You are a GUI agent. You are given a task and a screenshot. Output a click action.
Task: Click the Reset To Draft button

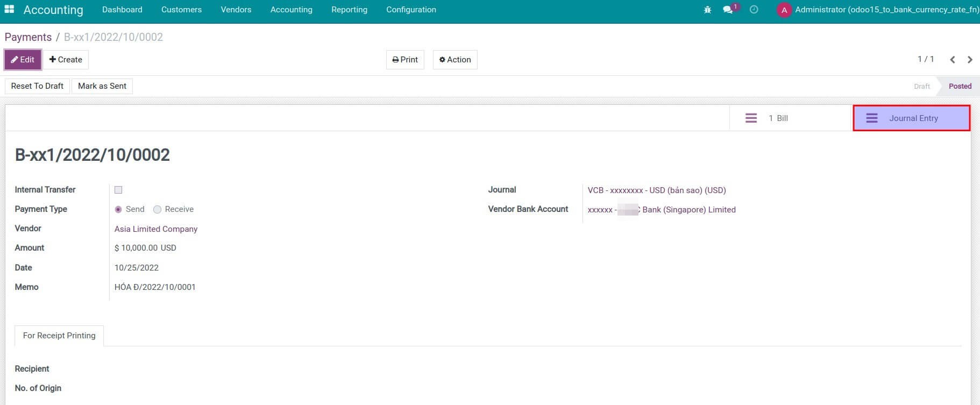tap(37, 86)
